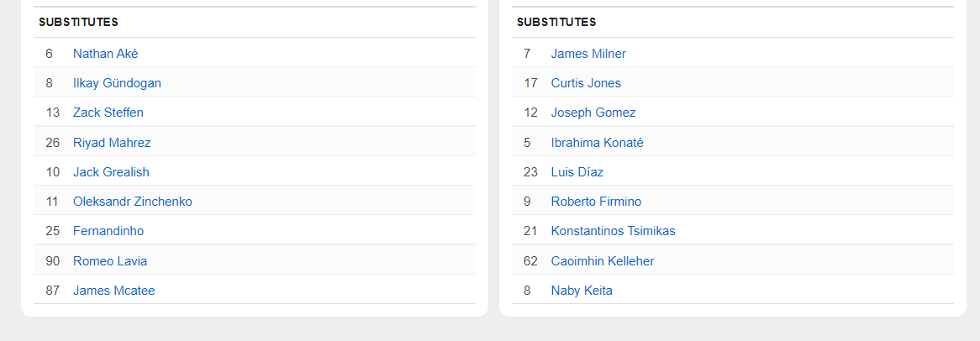This screenshot has height=341, width=980.
Task: Click the right SUBSTITUTES heading above James Milner
Action: (556, 23)
